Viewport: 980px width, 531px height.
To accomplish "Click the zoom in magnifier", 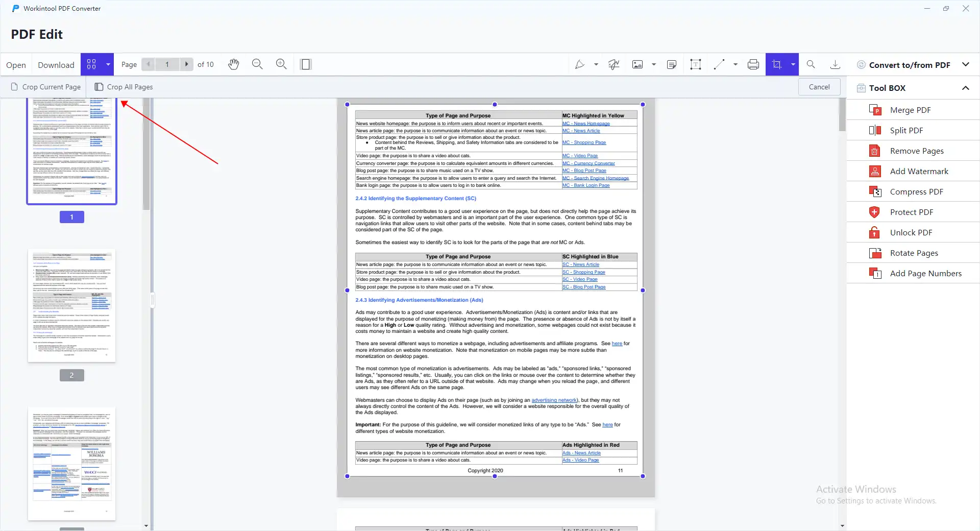I will [281, 64].
